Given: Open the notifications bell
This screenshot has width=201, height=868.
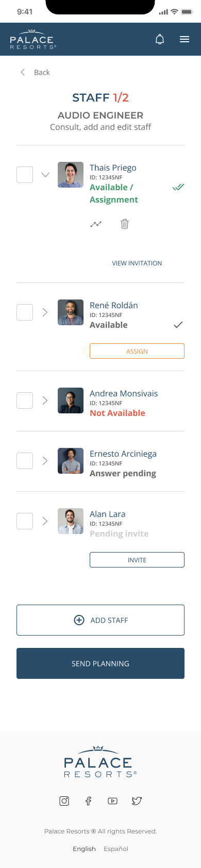Looking at the screenshot, I should coord(160,39).
